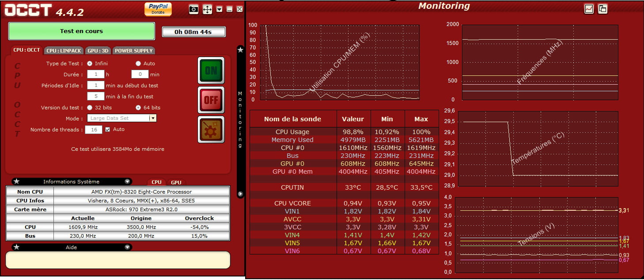
Task: Click the Bus probe row
Action: (x=344, y=156)
